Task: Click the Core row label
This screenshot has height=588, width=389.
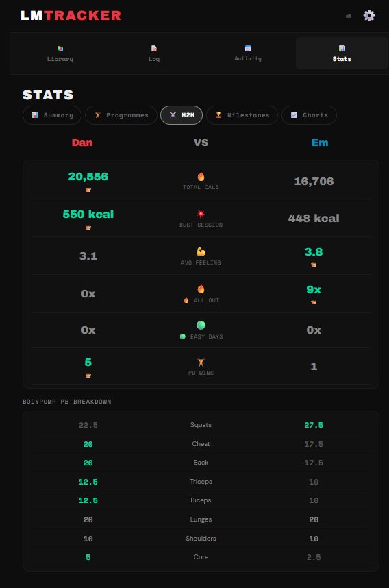Action: tap(201, 557)
